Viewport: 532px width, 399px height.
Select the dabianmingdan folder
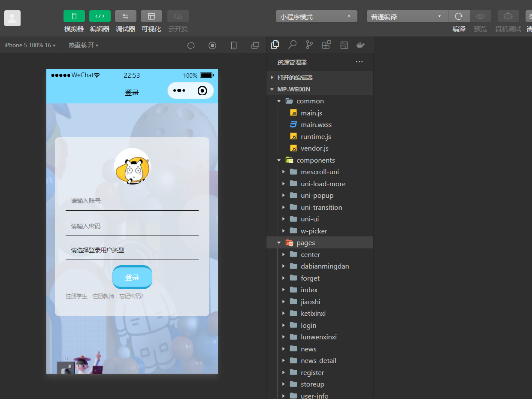tap(320, 266)
